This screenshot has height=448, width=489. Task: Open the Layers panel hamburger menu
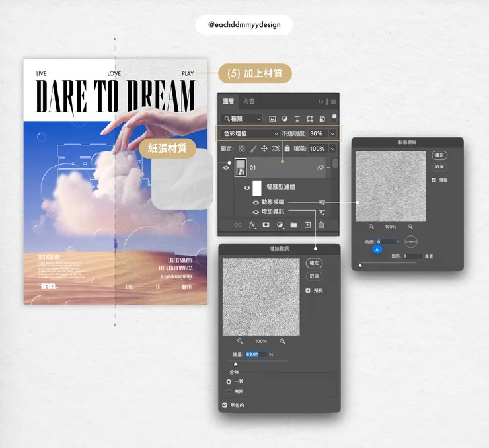(x=334, y=102)
